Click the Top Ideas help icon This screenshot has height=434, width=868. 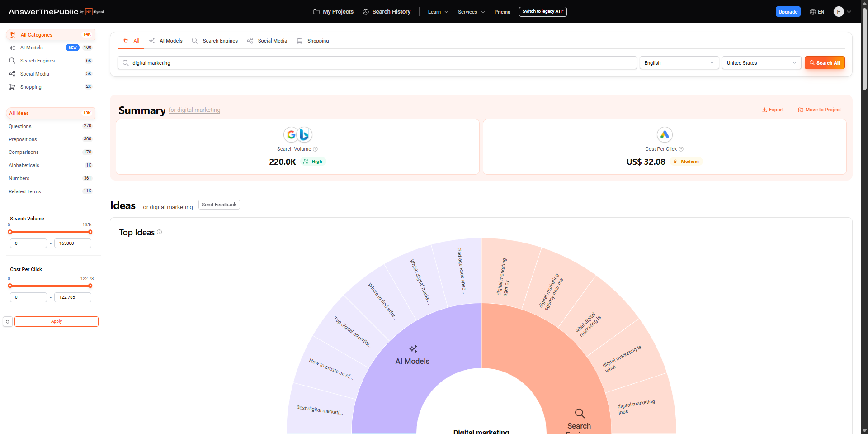pyautogui.click(x=159, y=232)
